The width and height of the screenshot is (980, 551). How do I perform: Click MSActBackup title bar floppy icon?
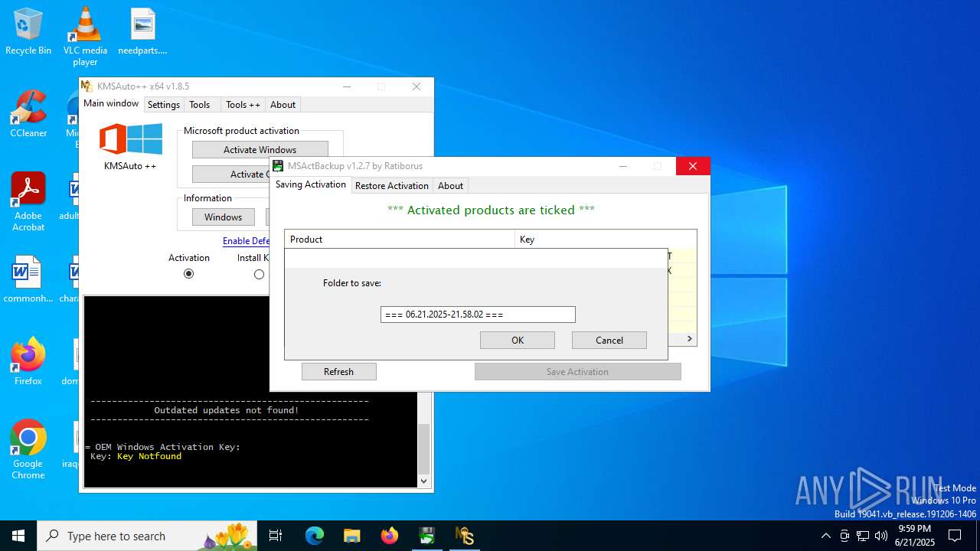pyautogui.click(x=279, y=166)
